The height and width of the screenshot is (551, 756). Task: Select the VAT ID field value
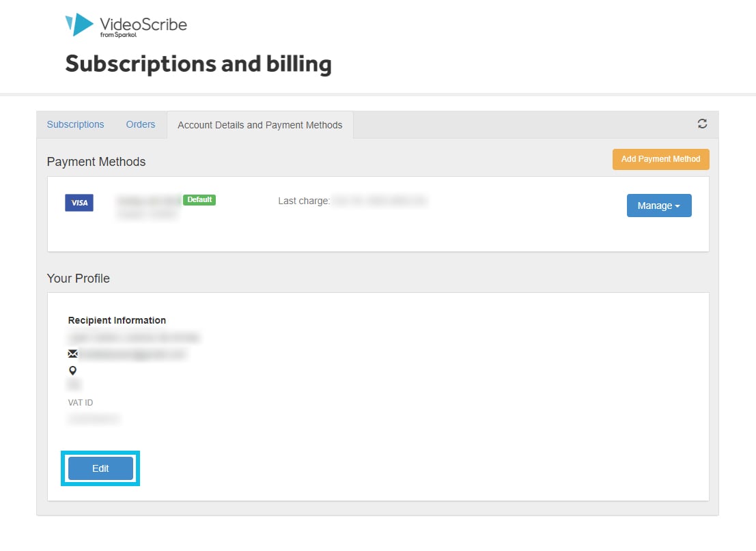point(94,419)
